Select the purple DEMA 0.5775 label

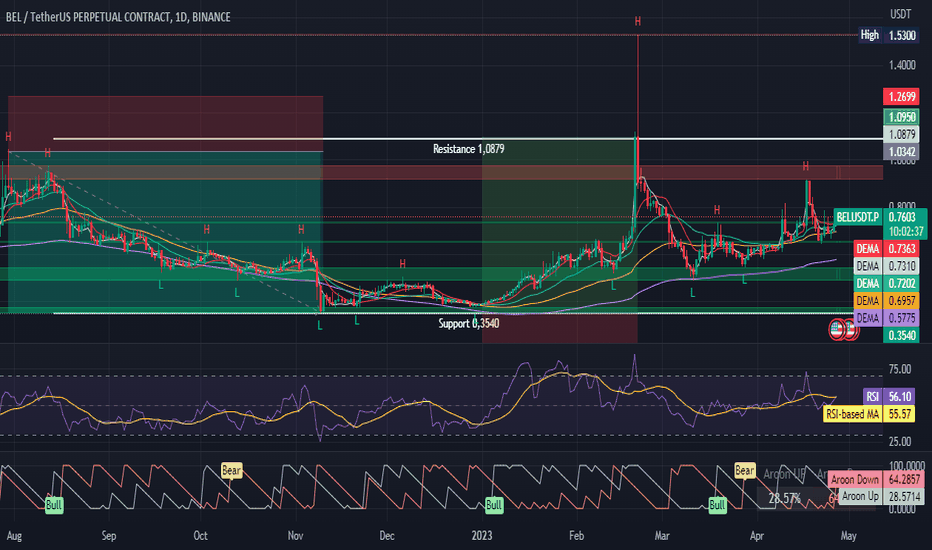886,318
